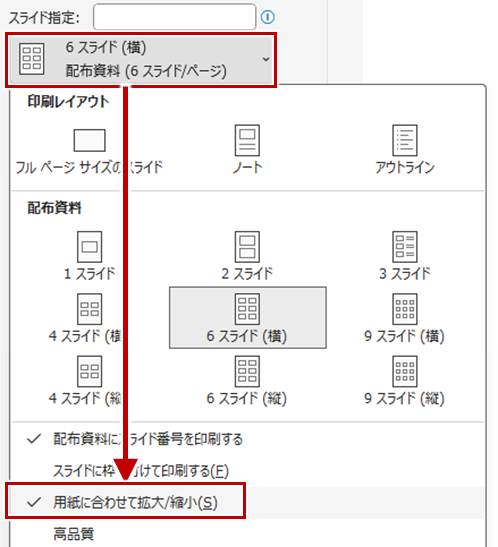Select the 2 スライド handout icon
Viewport: 498px width, 547px height.
pyautogui.click(x=247, y=247)
